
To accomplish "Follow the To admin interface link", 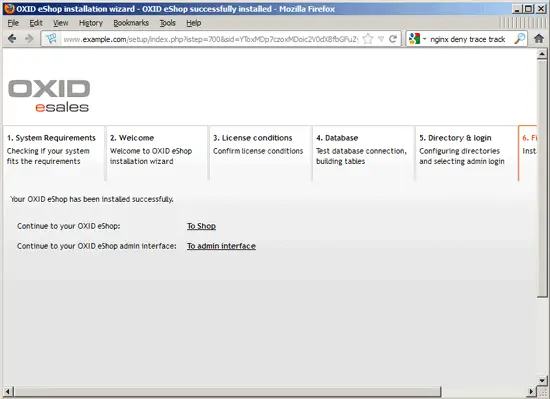I will [x=221, y=246].
